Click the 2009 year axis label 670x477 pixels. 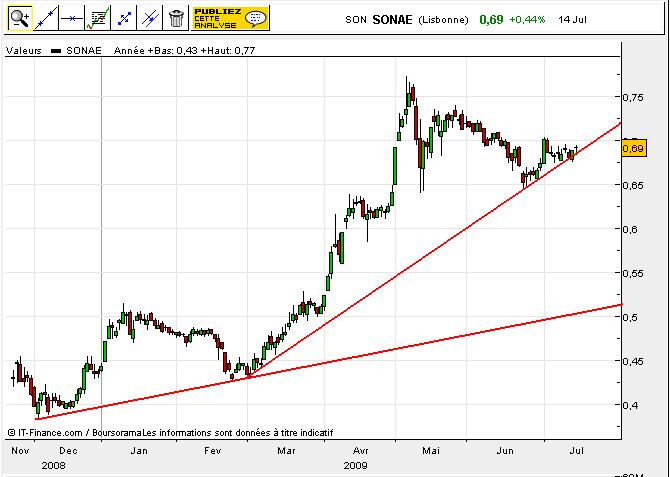tap(356, 465)
